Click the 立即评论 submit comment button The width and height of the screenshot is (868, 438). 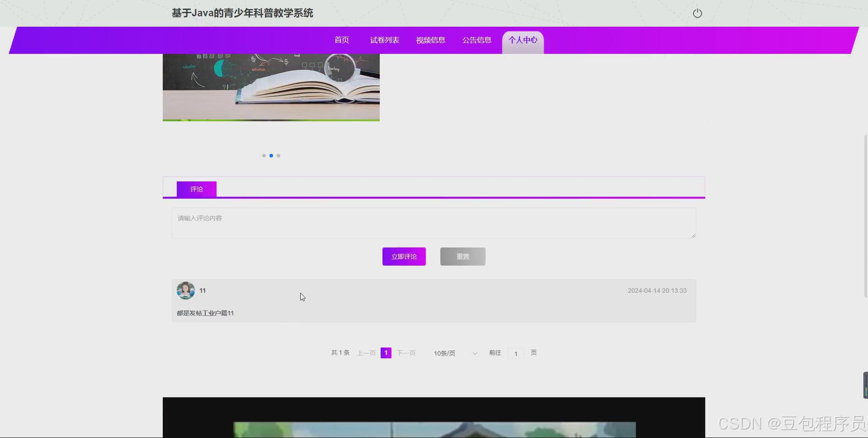click(404, 256)
